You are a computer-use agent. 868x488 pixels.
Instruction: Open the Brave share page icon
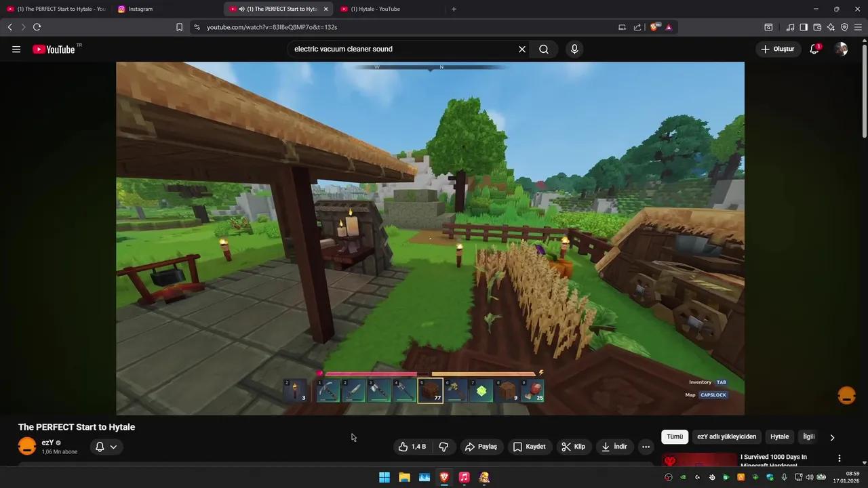tap(637, 27)
